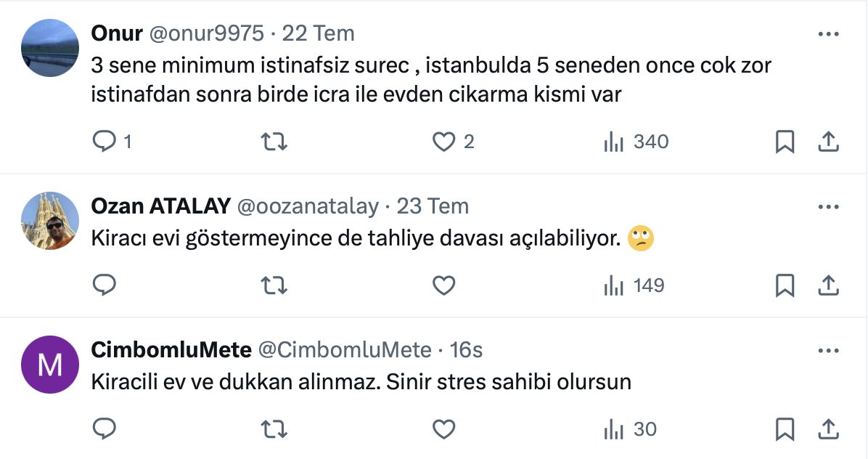Reply to Onur's tweet
868x459 pixels.
(x=105, y=142)
